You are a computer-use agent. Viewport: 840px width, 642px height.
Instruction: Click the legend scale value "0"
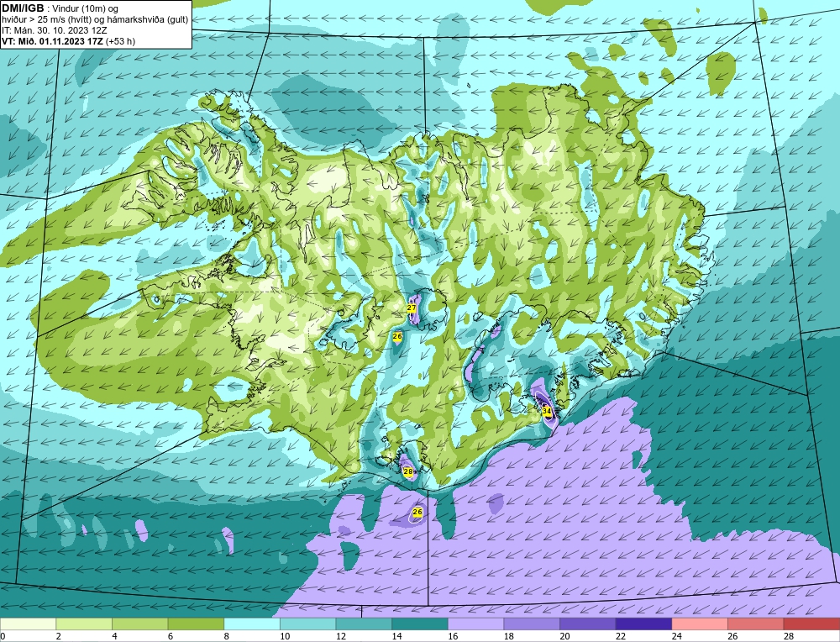tap(3, 636)
